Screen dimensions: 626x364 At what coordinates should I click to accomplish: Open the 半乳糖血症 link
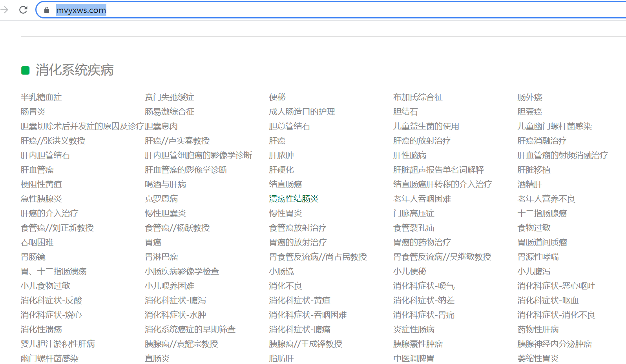point(41,97)
